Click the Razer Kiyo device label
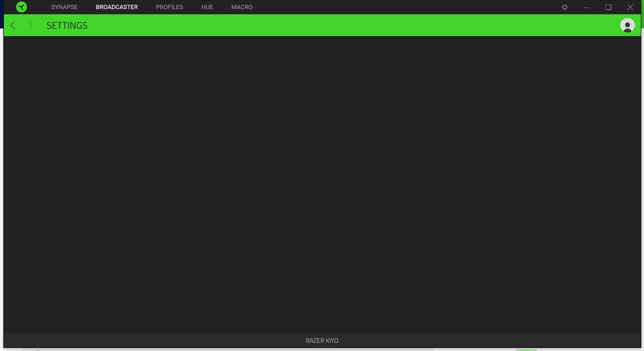This screenshot has width=644, height=351. (x=322, y=341)
